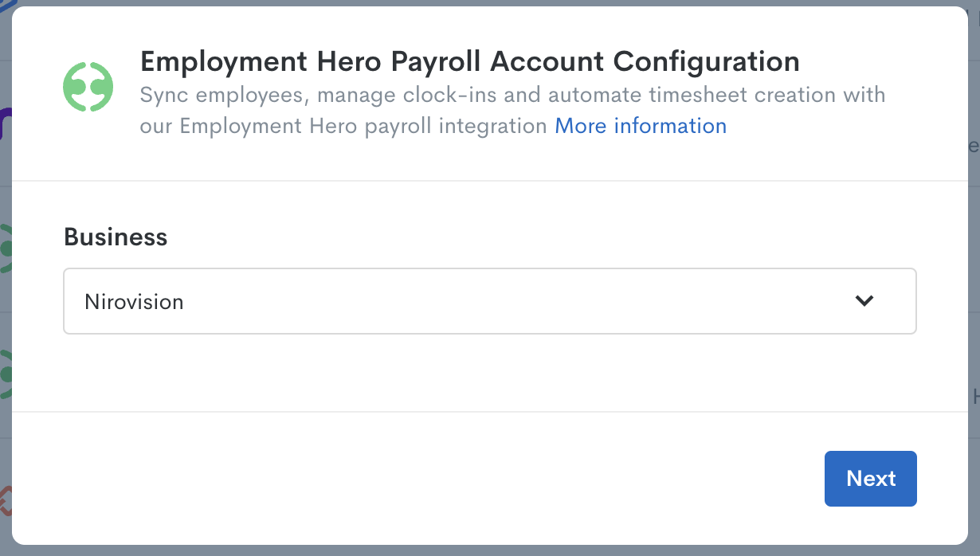The height and width of the screenshot is (556, 980).
Task: Click the Business field label
Action: (x=116, y=237)
